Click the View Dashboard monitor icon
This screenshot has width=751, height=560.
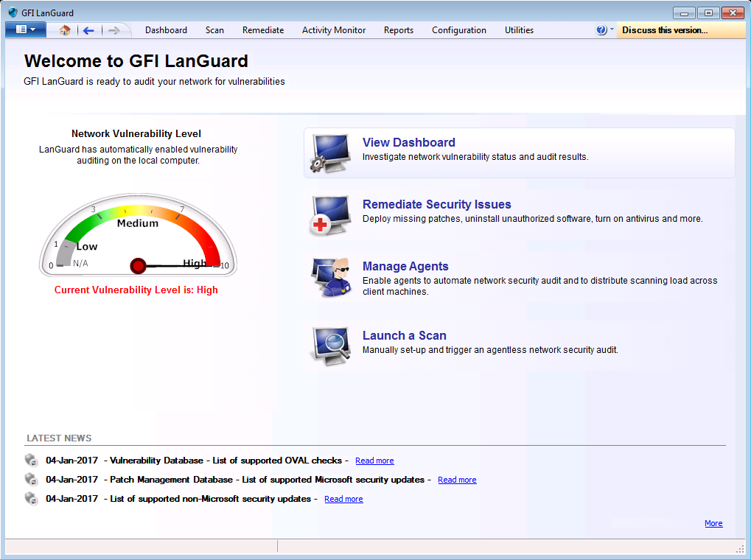[x=330, y=153]
